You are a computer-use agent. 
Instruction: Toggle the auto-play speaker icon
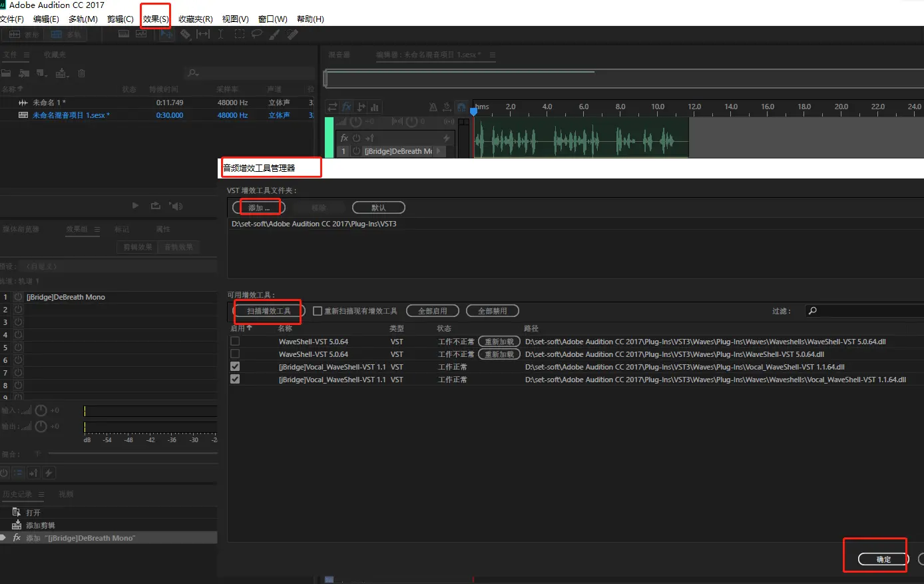tap(176, 206)
